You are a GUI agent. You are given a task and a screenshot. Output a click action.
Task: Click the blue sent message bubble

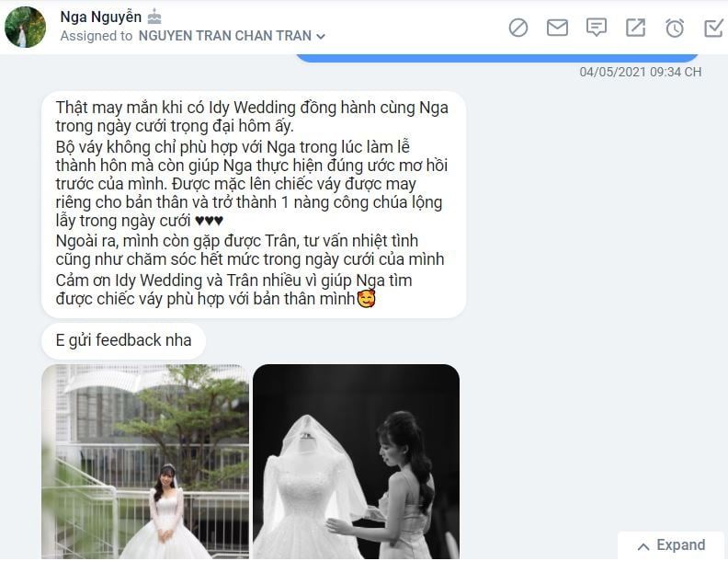point(496,58)
